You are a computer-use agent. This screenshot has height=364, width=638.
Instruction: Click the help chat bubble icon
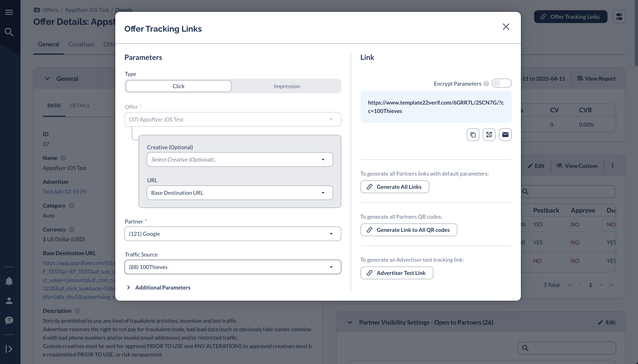[9, 320]
